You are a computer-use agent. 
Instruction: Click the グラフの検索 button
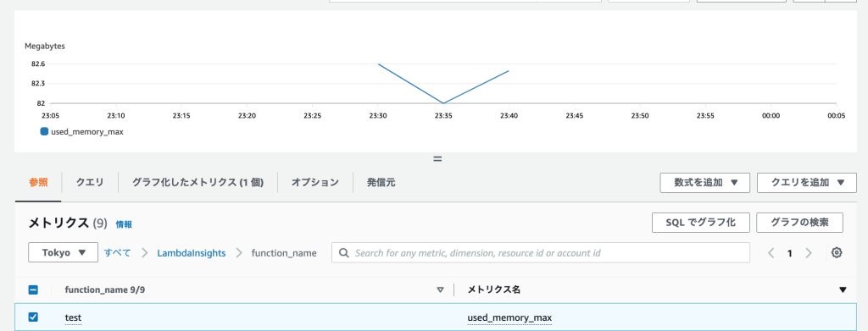[799, 223]
